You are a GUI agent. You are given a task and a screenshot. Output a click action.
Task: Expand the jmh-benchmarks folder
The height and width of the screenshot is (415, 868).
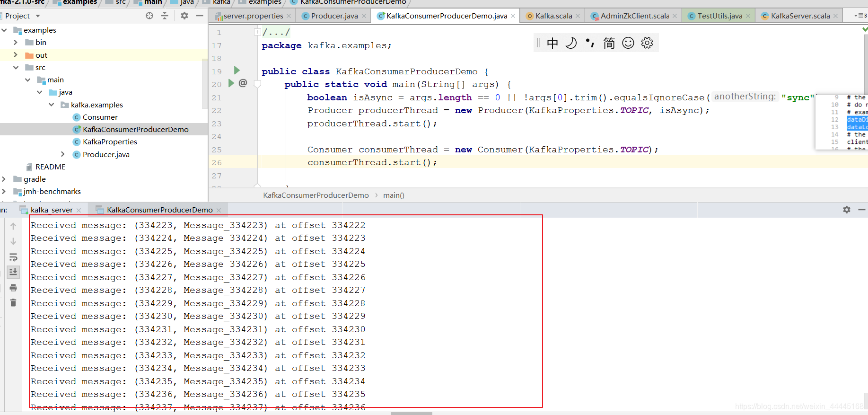point(4,191)
